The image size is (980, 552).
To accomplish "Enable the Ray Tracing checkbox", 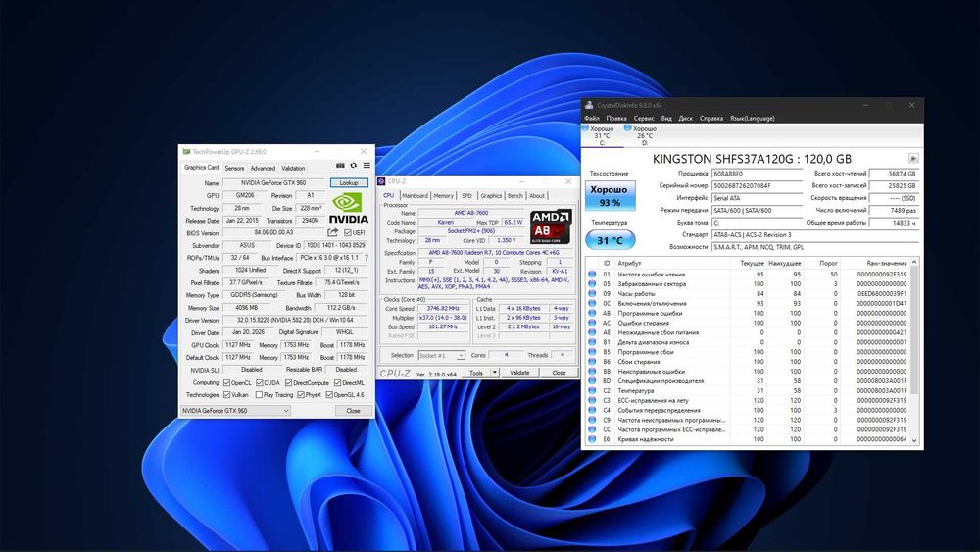I will point(260,395).
